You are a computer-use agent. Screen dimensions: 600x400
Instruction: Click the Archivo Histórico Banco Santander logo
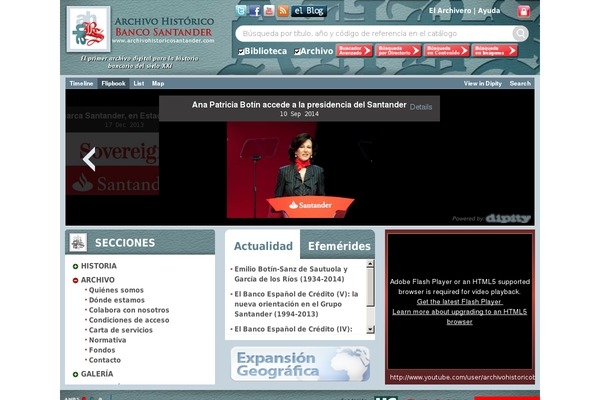89,29
